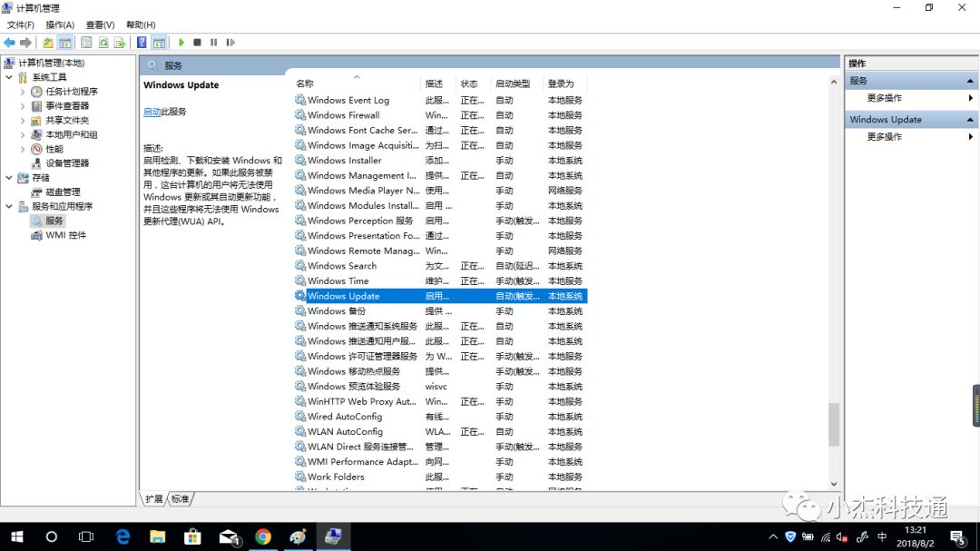Open File Explorer from the taskbar

coord(158,536)
